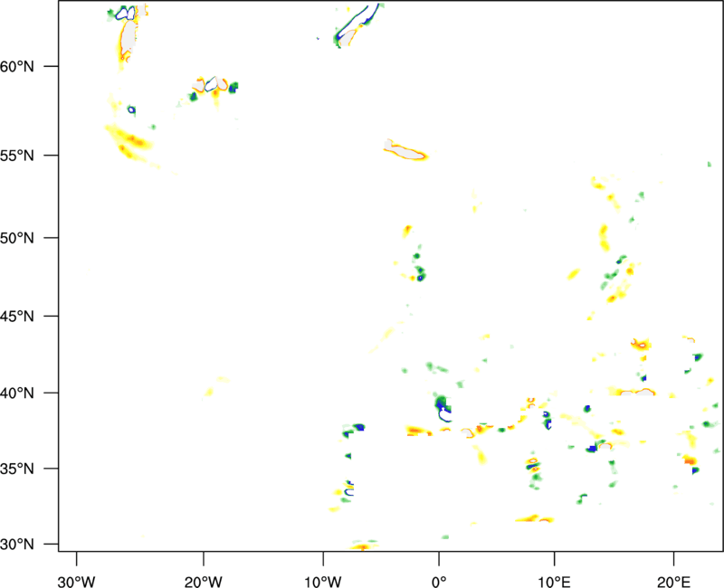
Task: Click the 10°E longitude axis label
Action: pos(554,582)
